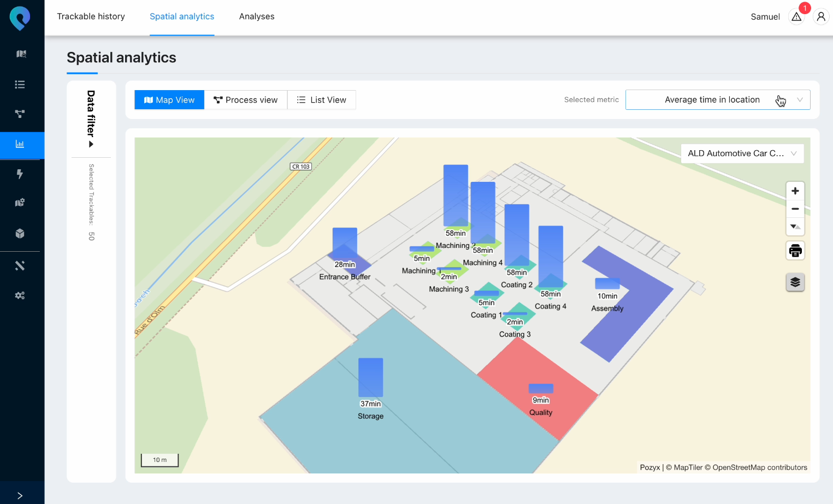The height and width of the screenshot is (504, 833).
Task: Open the Average time in location metric dropdown
Action: click(717, 99)
